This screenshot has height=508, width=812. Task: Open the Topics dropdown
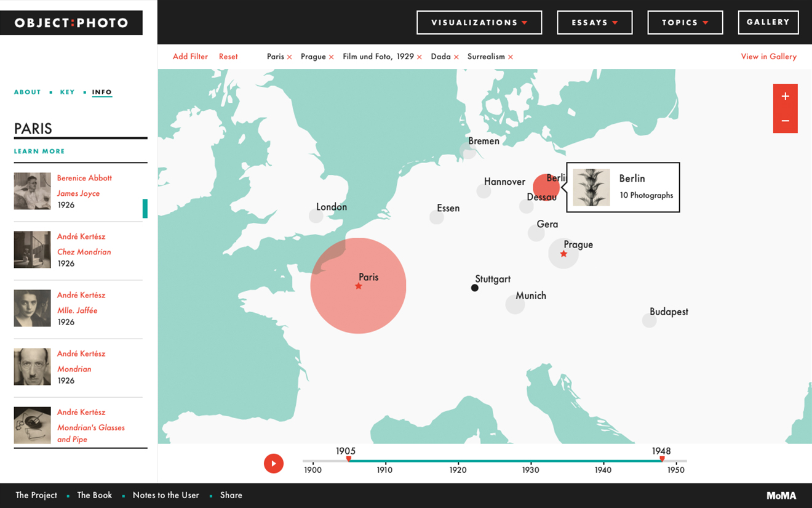pyautogui.click(x=685, y=23)
